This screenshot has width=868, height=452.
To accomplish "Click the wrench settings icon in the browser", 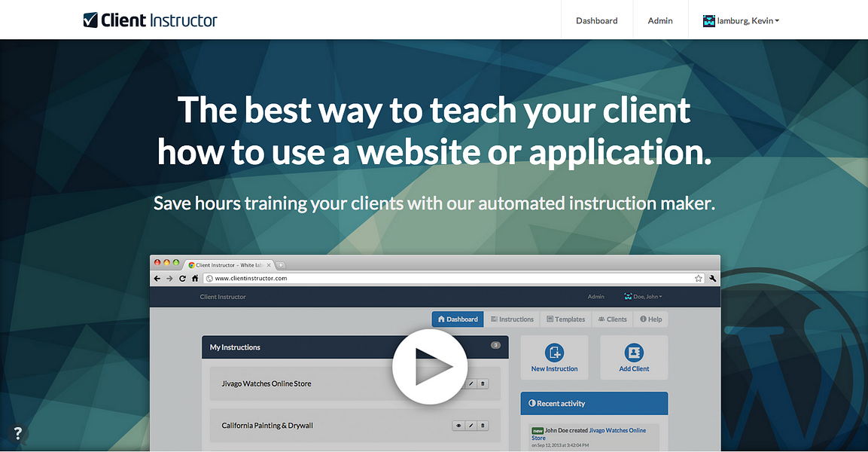I will click(712, 278).
